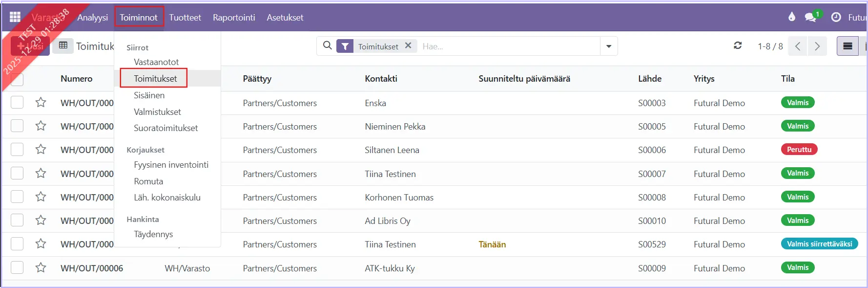
Task: Choose Fyysinen inventointi menu entry
Action: (171, 165)
